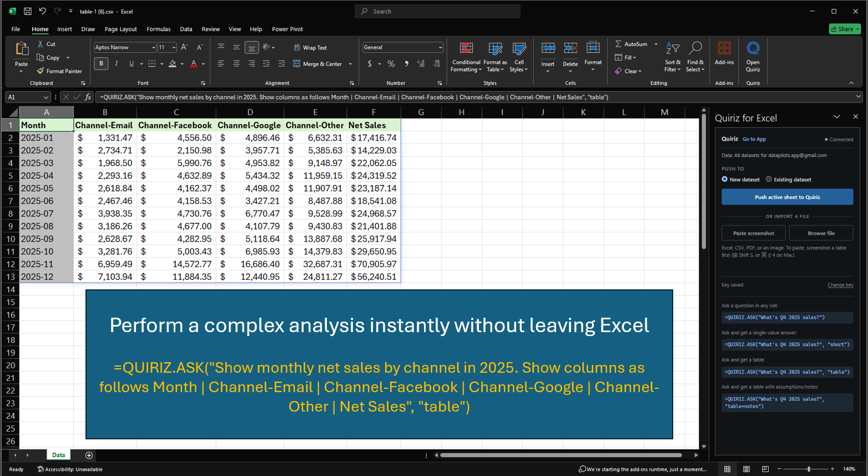
Task: Expand the Name Box dropdown
Action: point(46,97)
